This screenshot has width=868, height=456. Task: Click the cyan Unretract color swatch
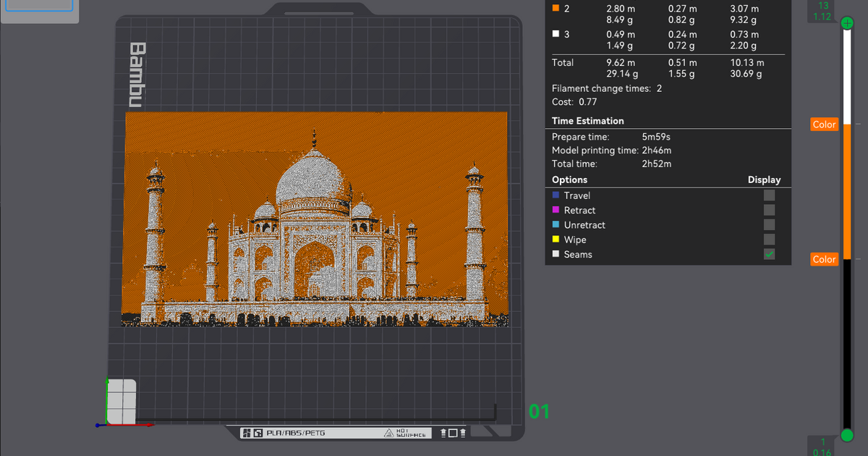[556, 225]
